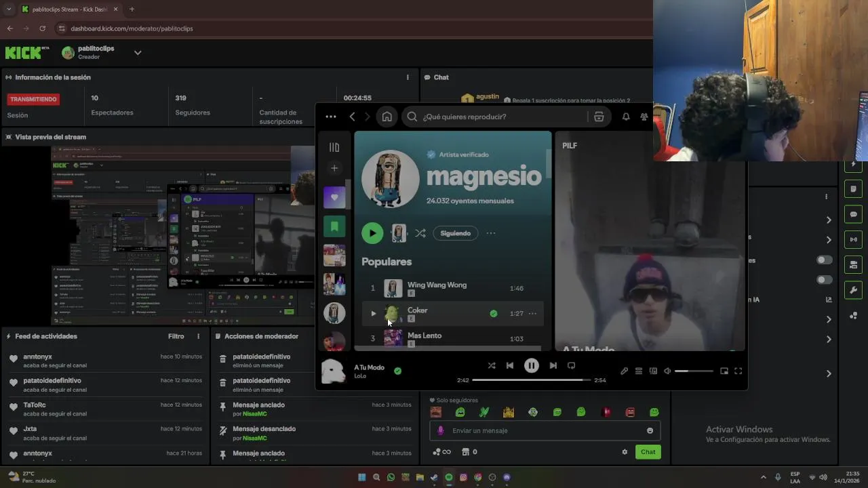Open the NisaaMC link under Mensaje desanciado

point(254,438)
